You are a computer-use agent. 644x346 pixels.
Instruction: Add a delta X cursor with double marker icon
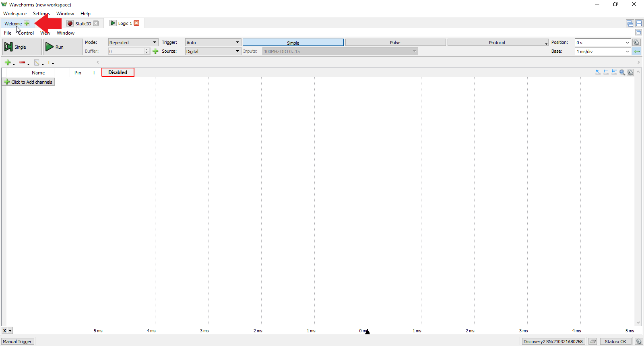614,72
